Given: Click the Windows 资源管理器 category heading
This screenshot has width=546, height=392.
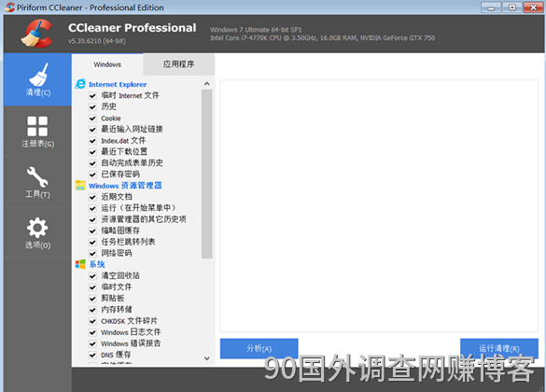Looking at the screenshot, I should pyautogui.click(x=125, y=186).
